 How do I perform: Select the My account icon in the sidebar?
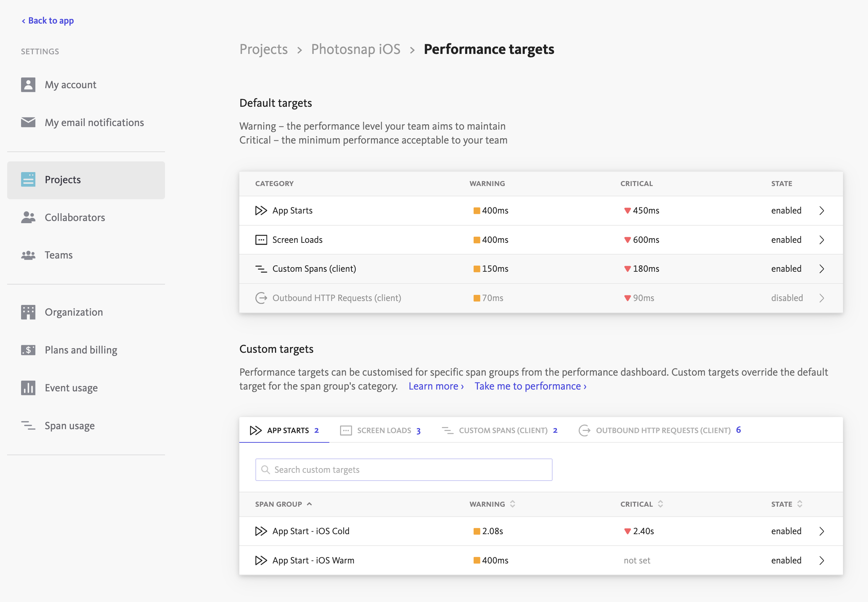(28, 85)
